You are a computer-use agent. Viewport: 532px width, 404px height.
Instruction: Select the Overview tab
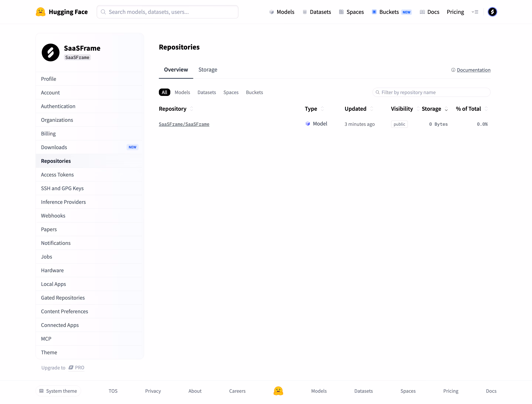176,70
